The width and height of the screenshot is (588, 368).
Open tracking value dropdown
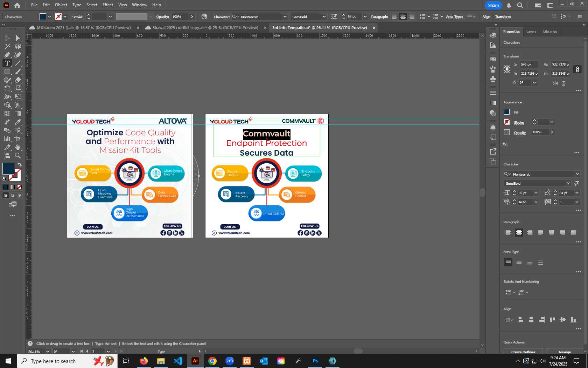[577, 202]
